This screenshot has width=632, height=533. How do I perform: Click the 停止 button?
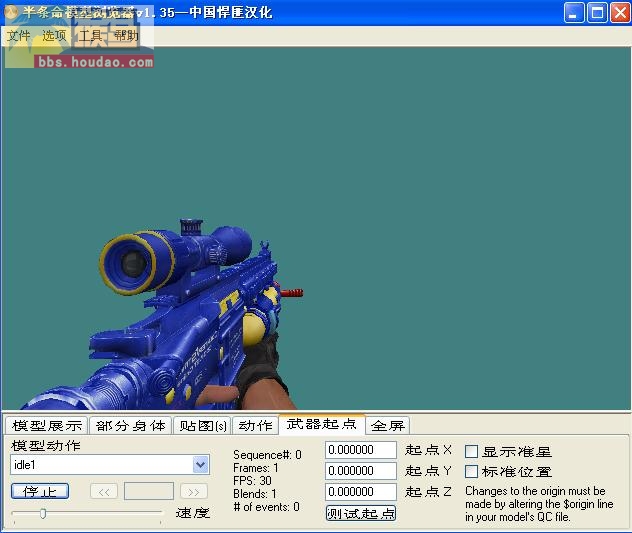40,491
